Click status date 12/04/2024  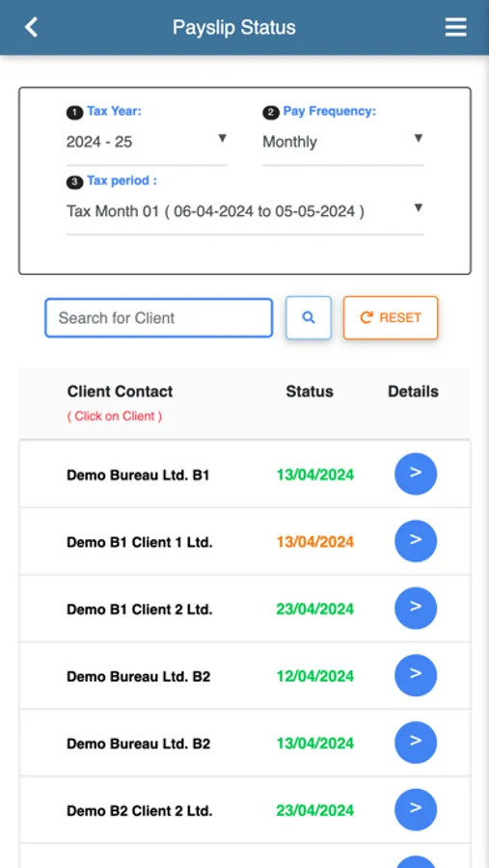315,676
